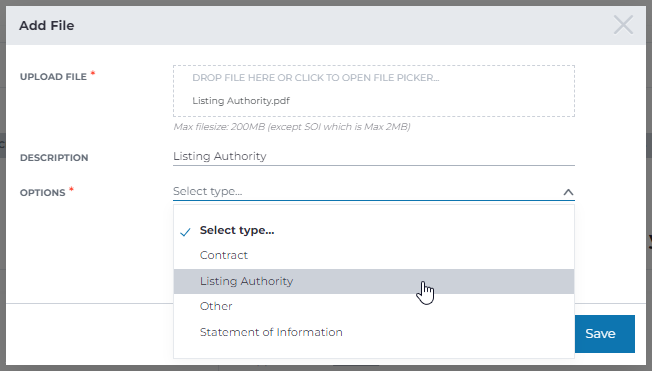The image size is (652, 371).
Task: Save the uploaded file
Action: tap(604, 334)
